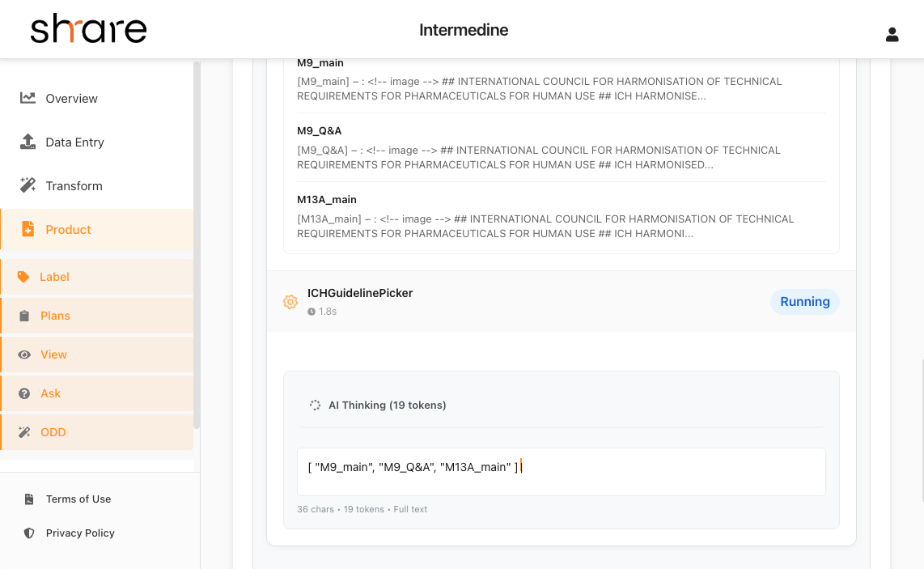Select the Label tag icon
This screenshot has width=924, height=569.
25,276
